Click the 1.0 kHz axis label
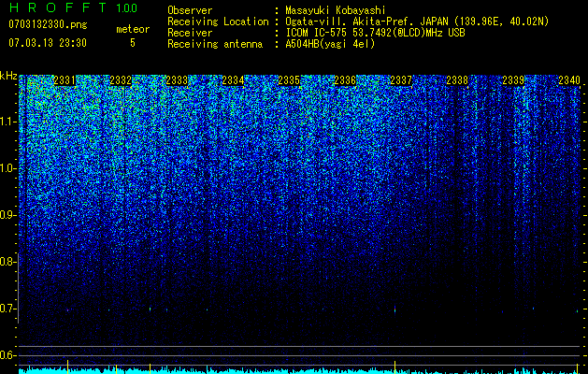The height and width of the screenshot is (374, 588). tap(7, 168)
